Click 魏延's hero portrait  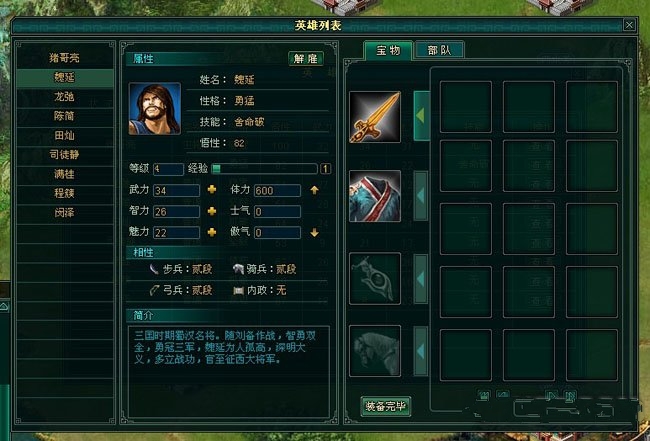[x=155, y=109]
